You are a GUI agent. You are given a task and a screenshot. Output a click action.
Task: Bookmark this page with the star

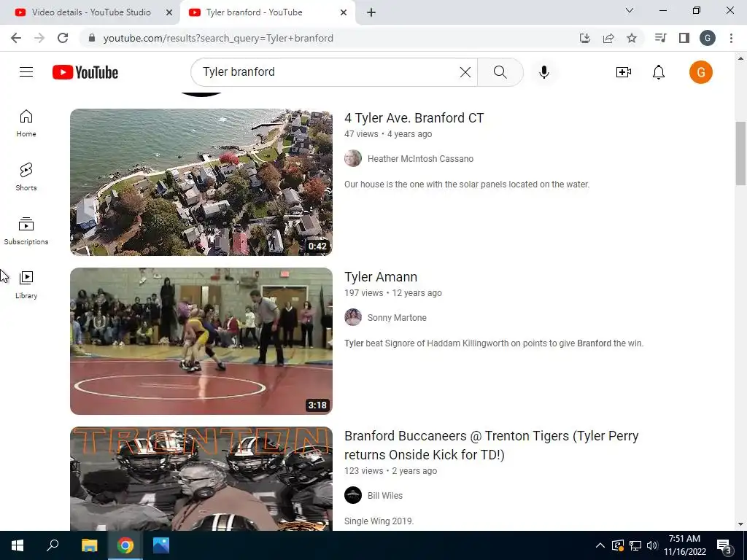632,38
